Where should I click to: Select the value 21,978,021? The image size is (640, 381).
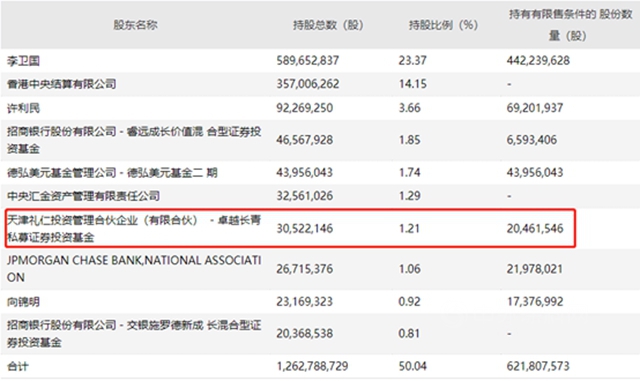[x=535, y=269]
